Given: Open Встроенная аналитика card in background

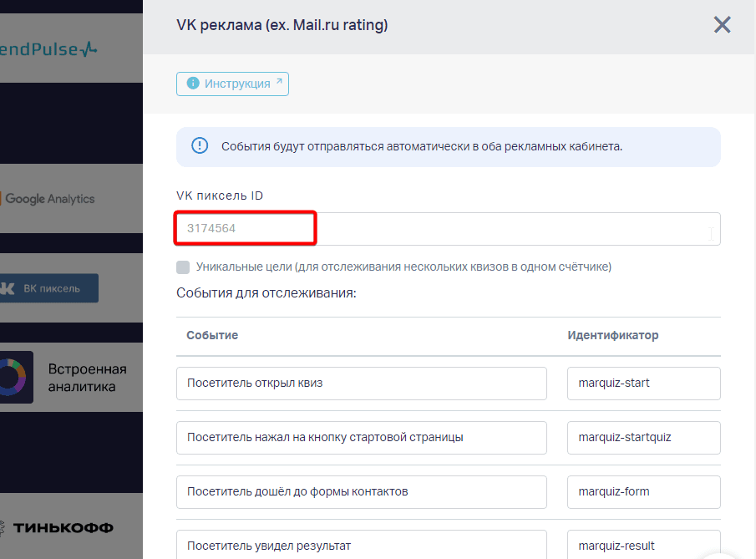Looking at the screenshot, I should 71,377.
